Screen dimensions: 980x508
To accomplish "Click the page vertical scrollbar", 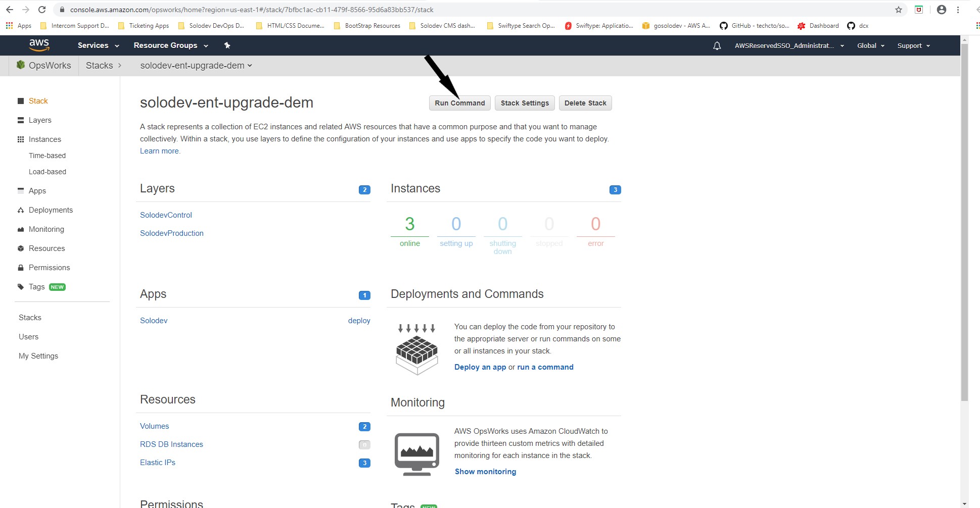I will (x=964, y=222).
